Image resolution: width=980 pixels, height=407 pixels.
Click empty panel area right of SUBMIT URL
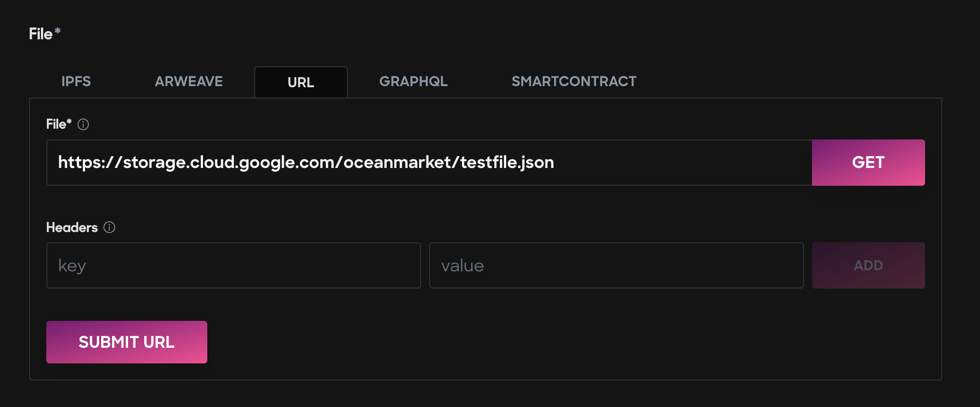coord(571,342)
